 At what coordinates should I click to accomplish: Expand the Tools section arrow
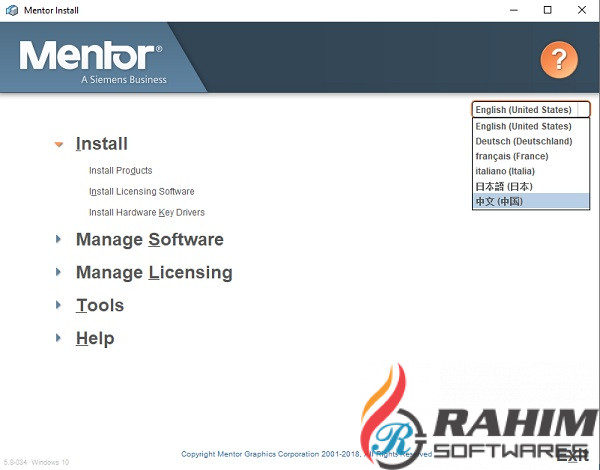tap(58, 305)
